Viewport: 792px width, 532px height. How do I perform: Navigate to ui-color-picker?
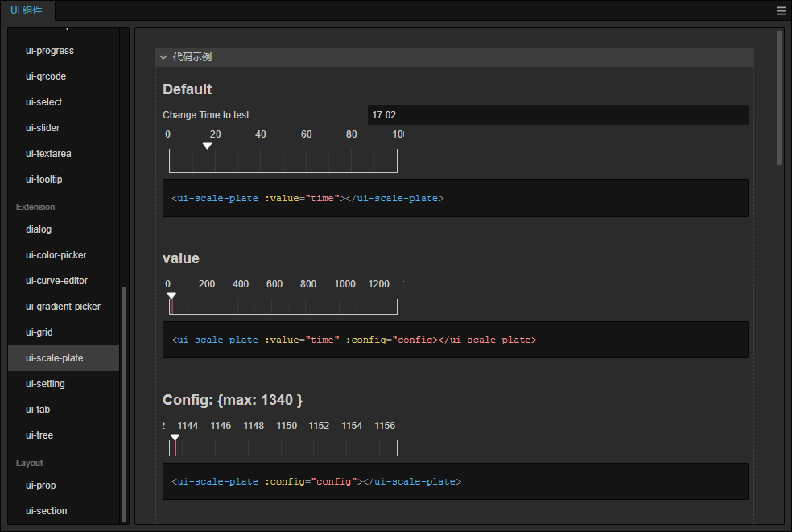[x=56, y=255]
